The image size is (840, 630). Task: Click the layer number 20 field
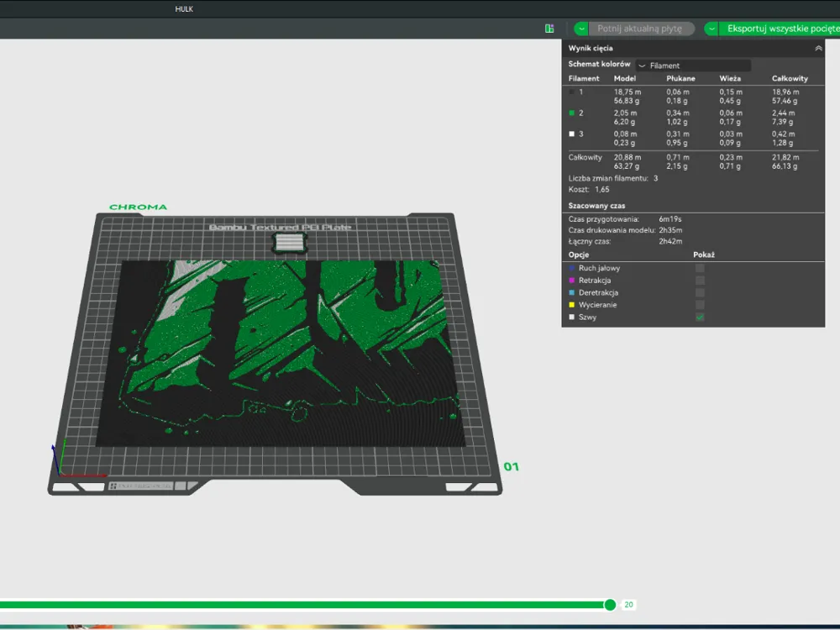point(628,605)
